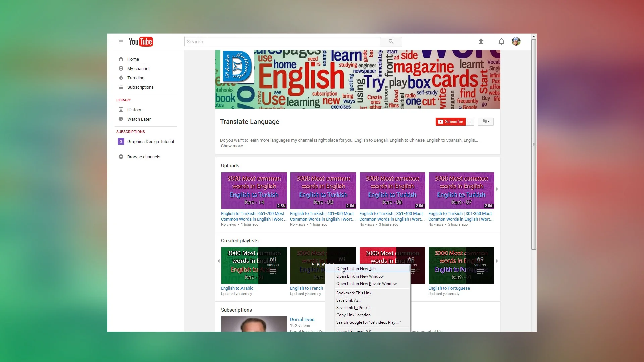
Task: Click the search magnifier button
Action: coord(391,42)
